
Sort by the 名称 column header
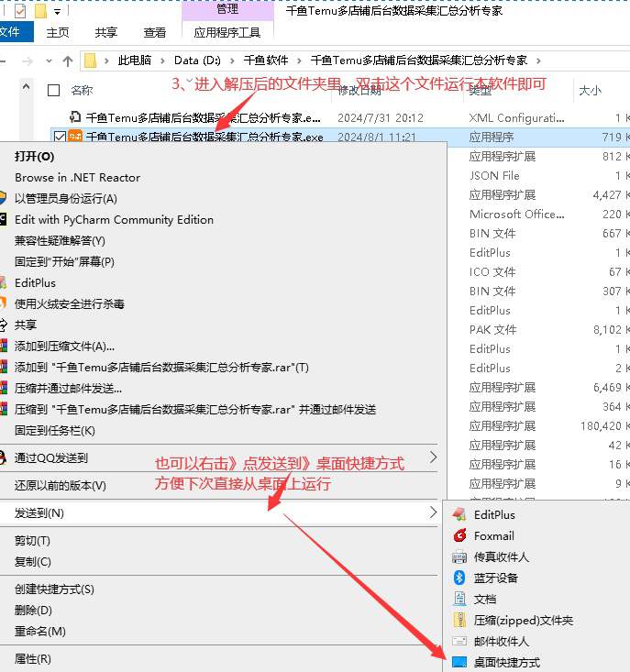tap(82, 91)
